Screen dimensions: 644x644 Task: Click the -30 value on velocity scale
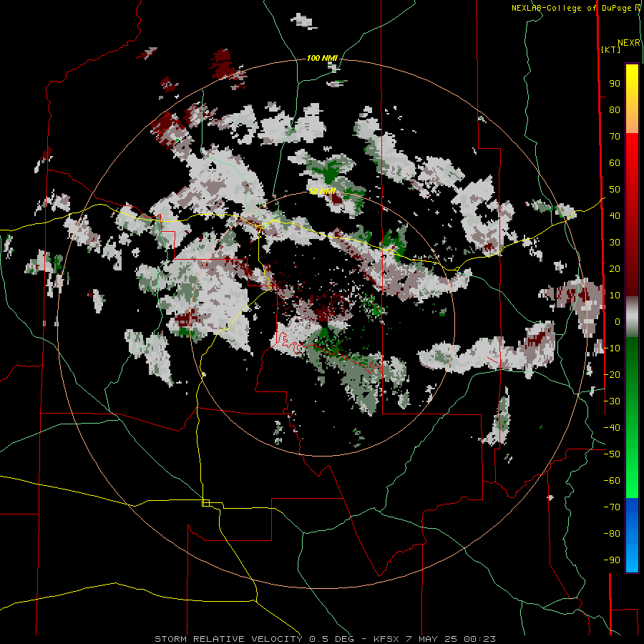click(x=612, y=401)
